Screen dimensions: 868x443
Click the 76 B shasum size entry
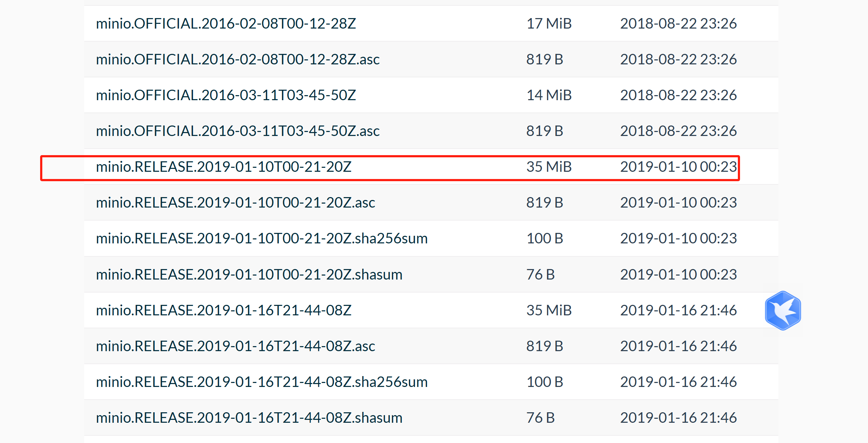541,274
